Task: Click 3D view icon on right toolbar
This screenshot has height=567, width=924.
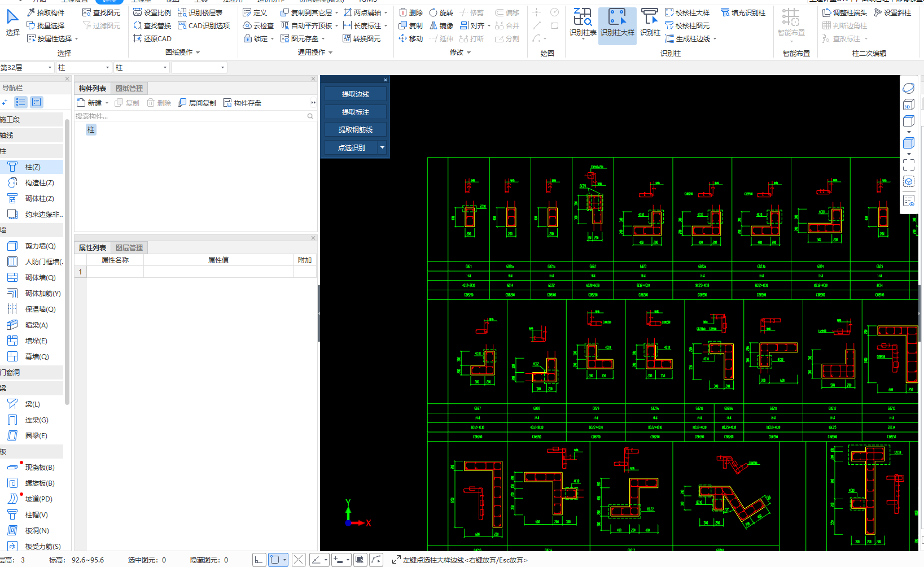Action: click(x=908, y=105)
